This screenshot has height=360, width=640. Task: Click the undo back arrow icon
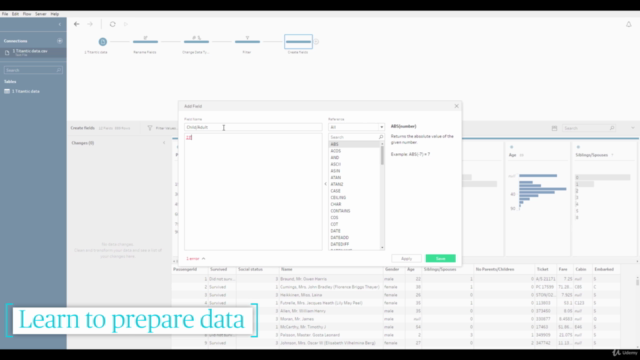click(76, 24)
